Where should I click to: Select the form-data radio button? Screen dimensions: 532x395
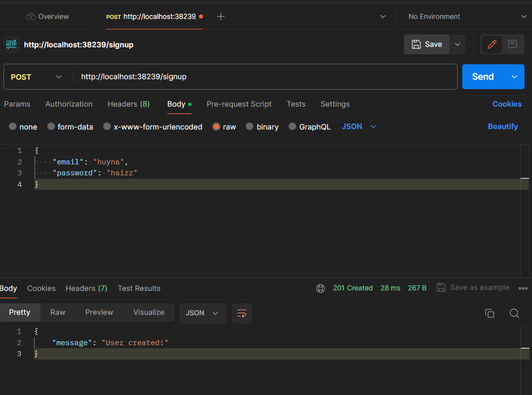[51, 127]
